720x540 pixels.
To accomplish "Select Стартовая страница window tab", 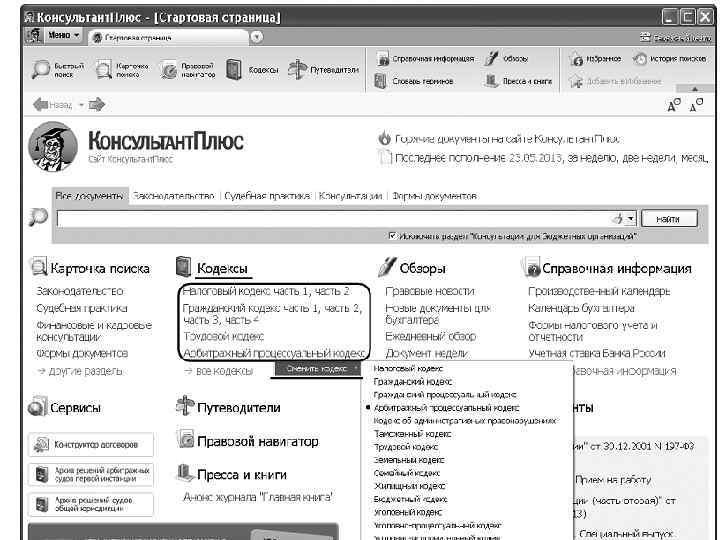I will click(170, 37).
